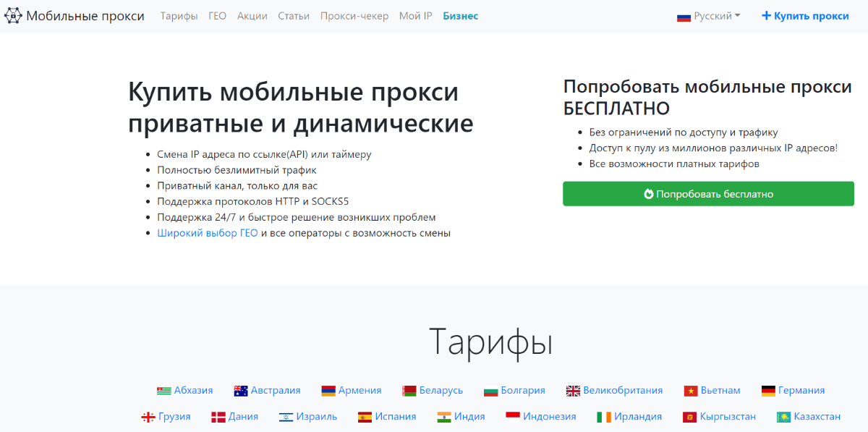
Task: Click the Russian flag icon in navbar
Action: (684, 17)
